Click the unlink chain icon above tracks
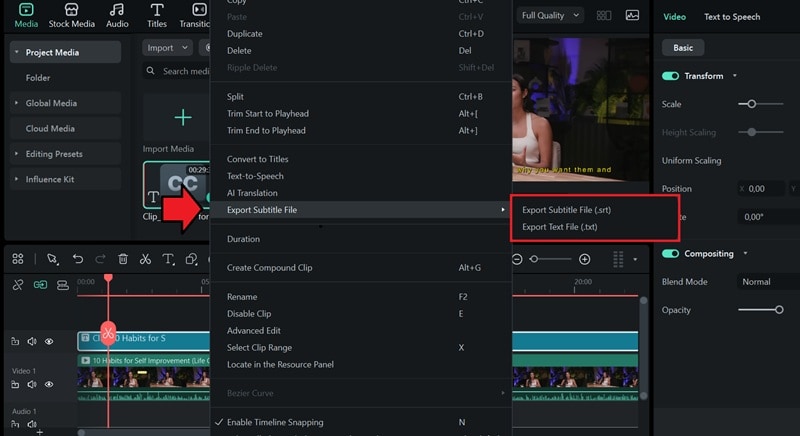This screenshot has width=800, height=436. (x=18, y=285)
